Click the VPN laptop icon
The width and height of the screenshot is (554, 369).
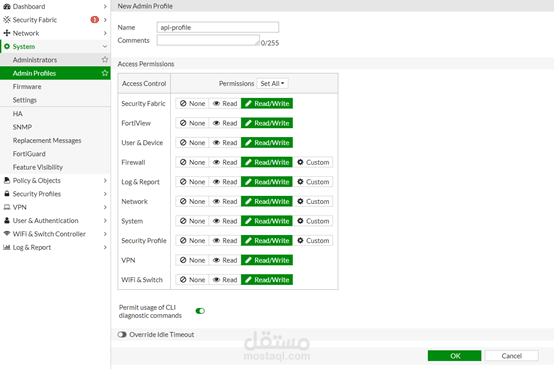[x=7, y=207]
